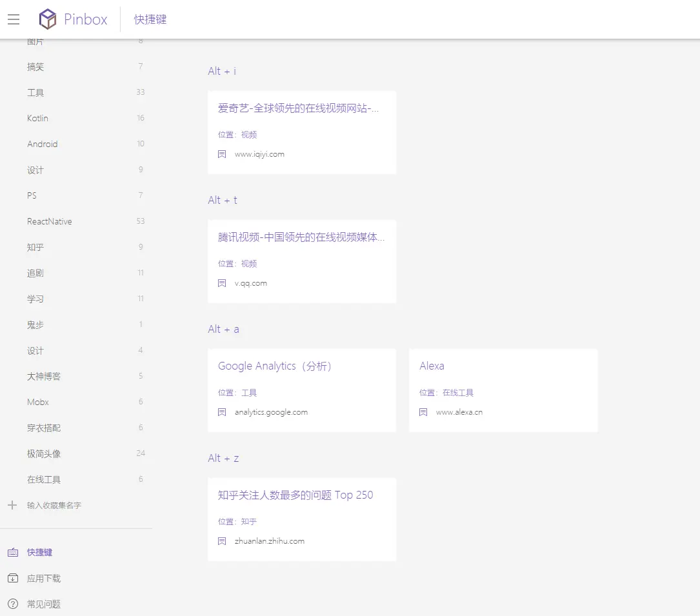Open the hamburger menu in the top left
The width and height of the screenshot is (700, 616).
pyautogui.click(x=14, y=19)
